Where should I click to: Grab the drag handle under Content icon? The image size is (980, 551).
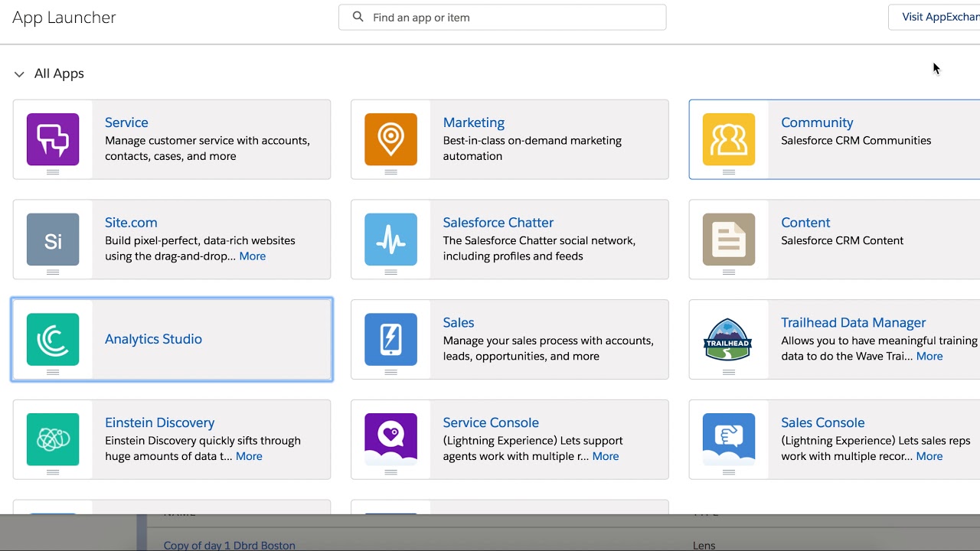point(729,272)
